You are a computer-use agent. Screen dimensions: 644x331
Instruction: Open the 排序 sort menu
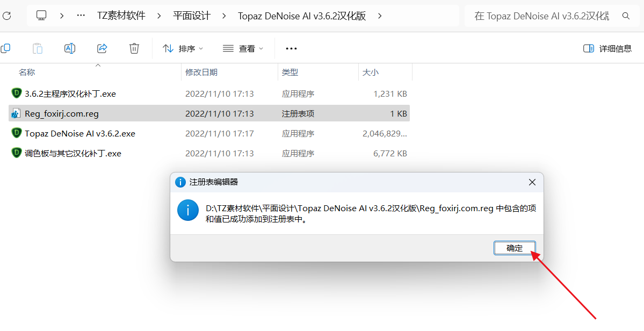point(183,48)
